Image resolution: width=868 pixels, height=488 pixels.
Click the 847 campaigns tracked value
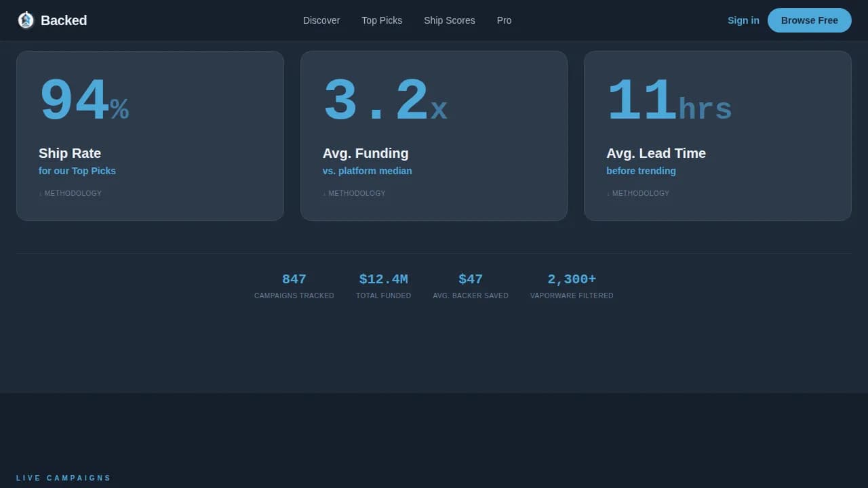[294, 279]
